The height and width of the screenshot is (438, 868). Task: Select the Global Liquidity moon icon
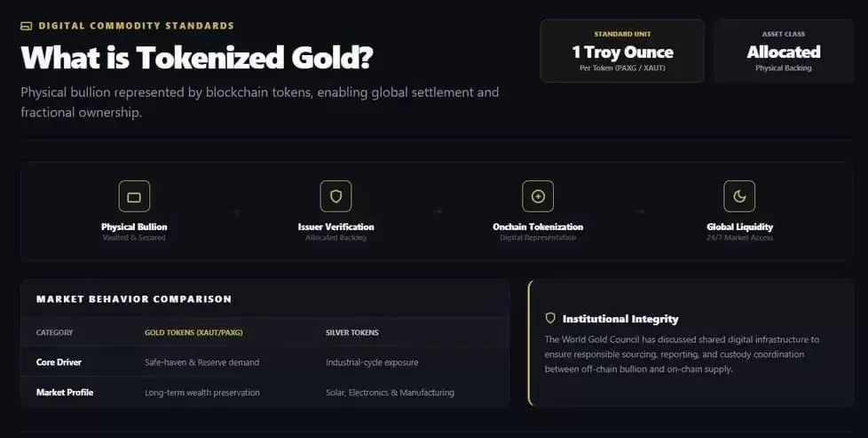click(x=739, y=196)
